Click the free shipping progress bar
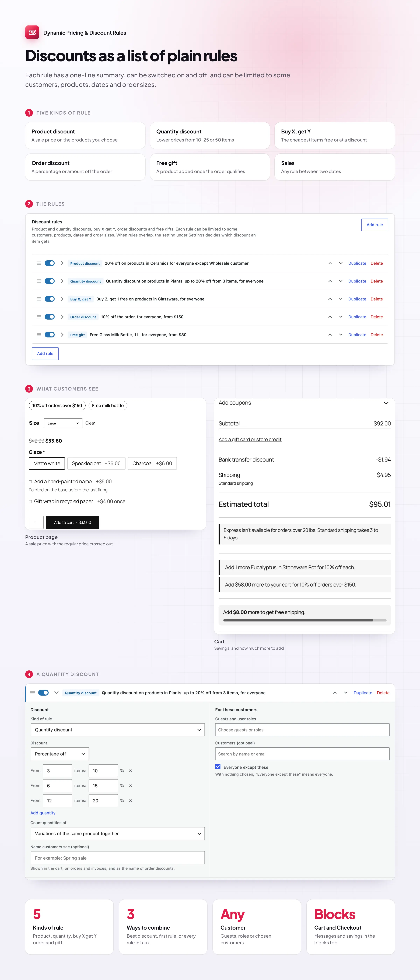Image resolution: width=420 pixels, height=980 pixels. point(305,620)
